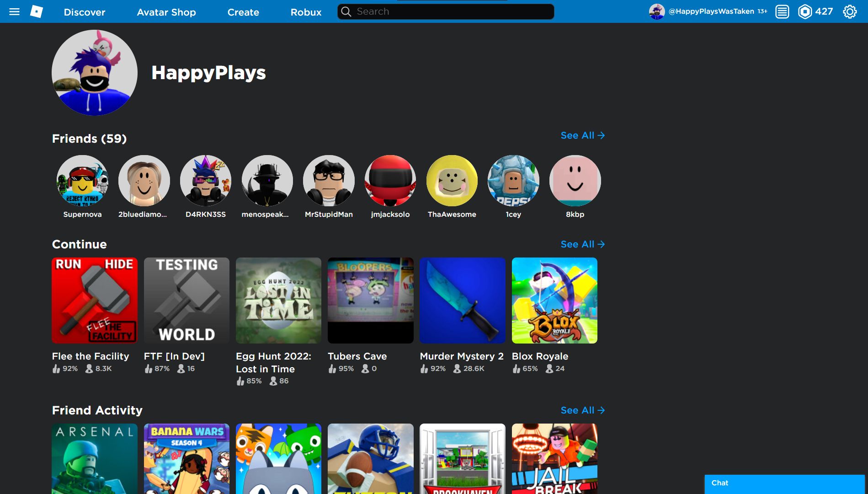
Task: Click the 8kbp friend name
Action: [x=575, y=215]
